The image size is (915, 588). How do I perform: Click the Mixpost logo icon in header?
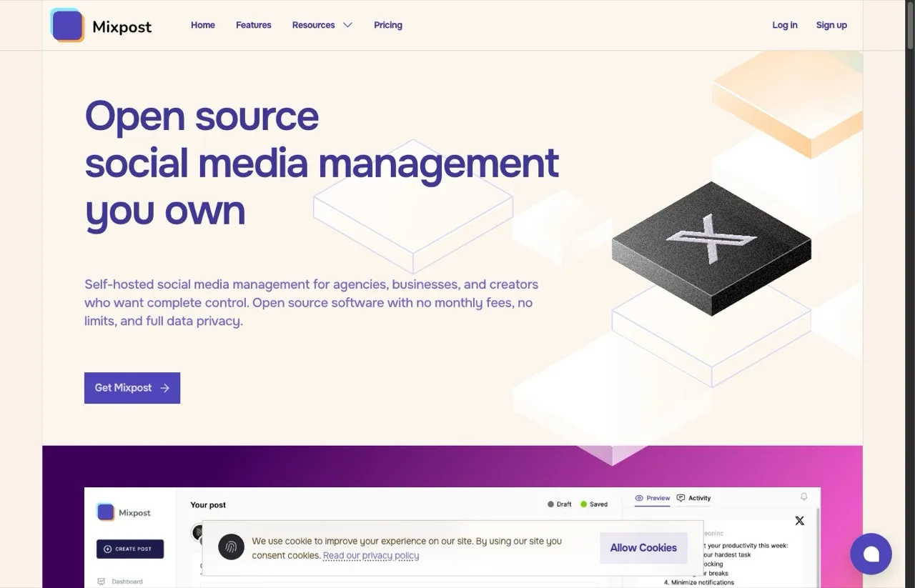(68, 25)
